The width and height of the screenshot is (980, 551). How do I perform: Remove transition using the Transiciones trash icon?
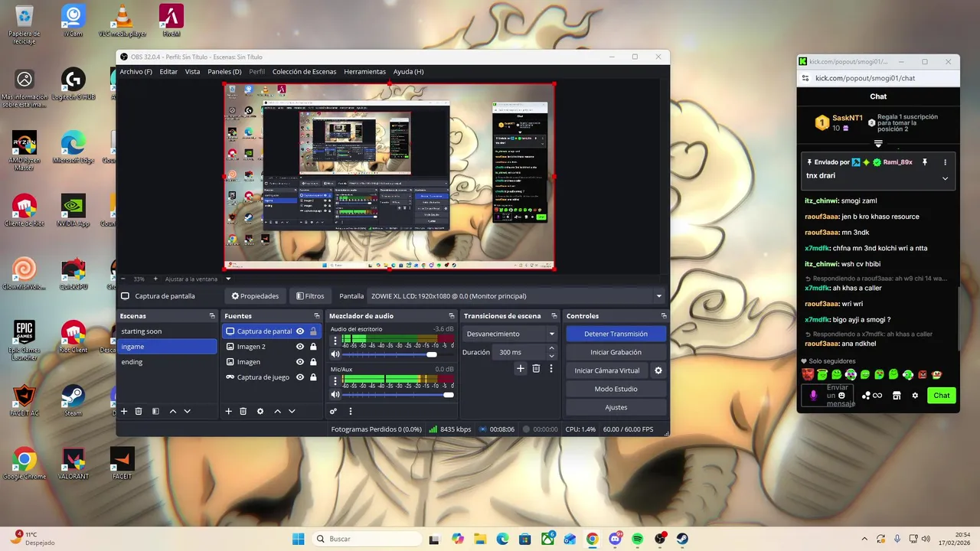(536, 369)
